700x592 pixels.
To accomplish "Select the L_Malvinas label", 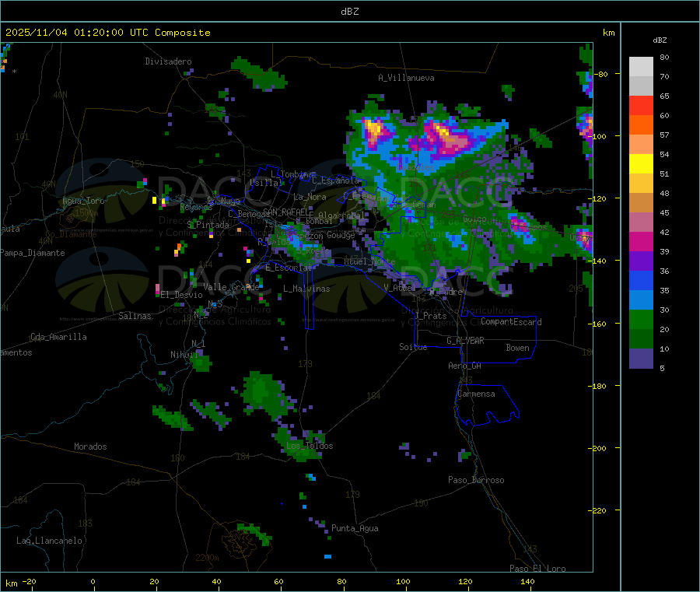I will tap(306, 289).
